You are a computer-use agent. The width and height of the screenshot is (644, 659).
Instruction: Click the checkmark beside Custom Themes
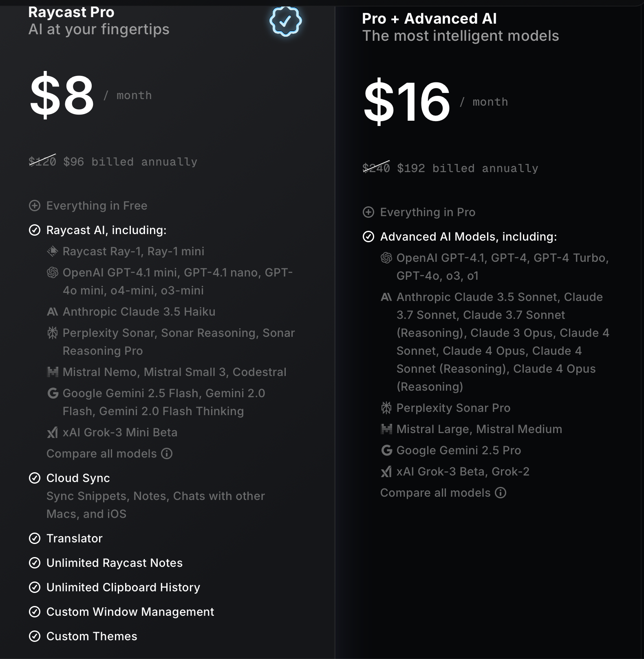tap(35, 636)
